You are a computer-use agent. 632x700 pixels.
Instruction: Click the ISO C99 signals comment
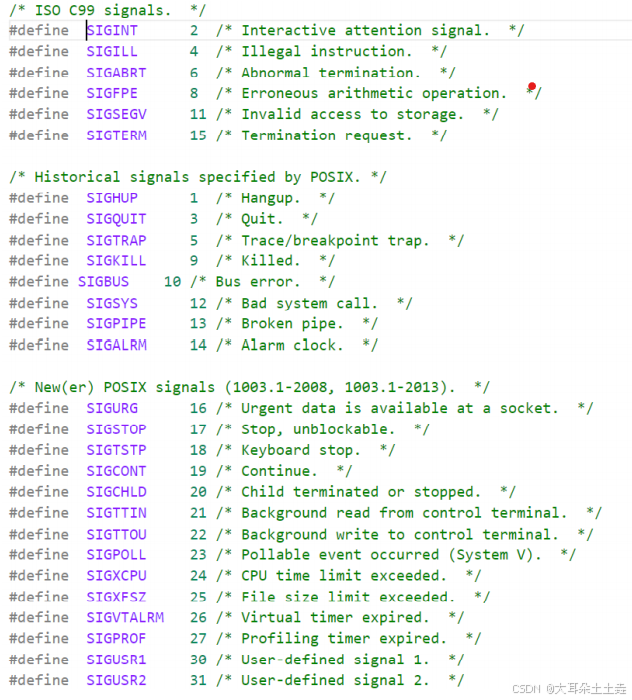click(x=107, y=10)
